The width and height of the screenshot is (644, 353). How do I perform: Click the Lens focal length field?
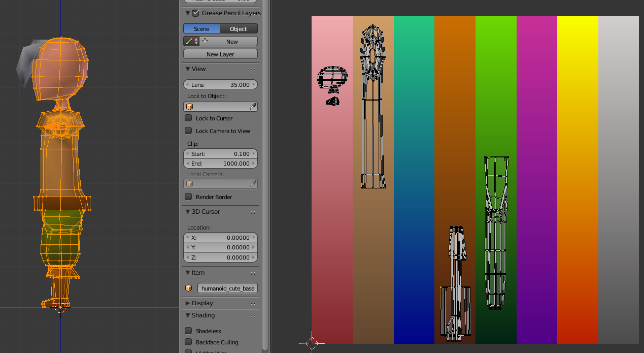(x=220, y=85)
